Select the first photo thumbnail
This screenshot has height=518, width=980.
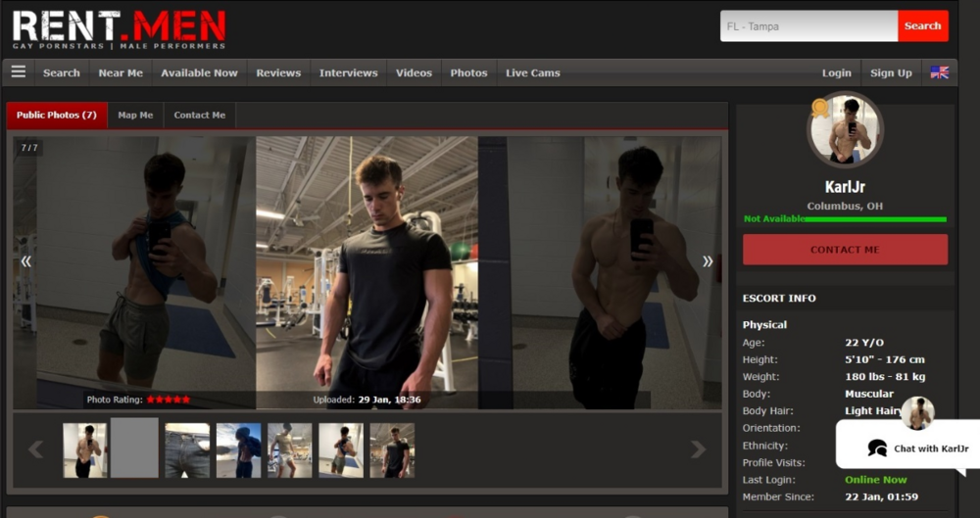(85, 450)
